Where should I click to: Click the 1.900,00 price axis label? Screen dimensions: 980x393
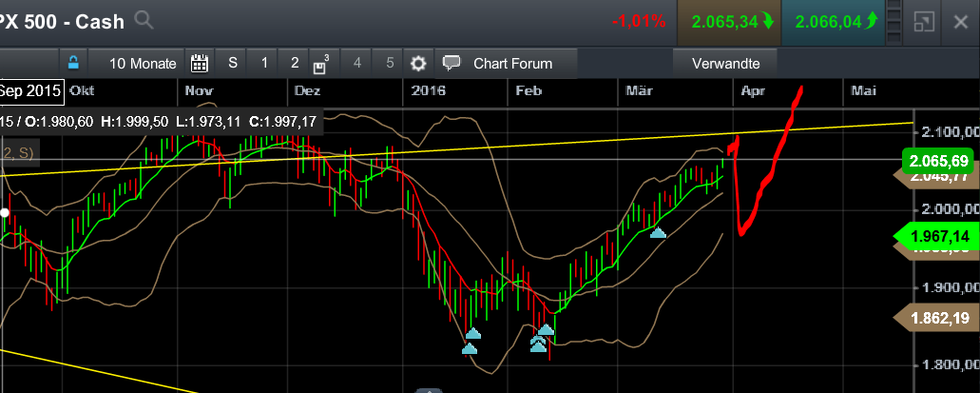point(950,288)
